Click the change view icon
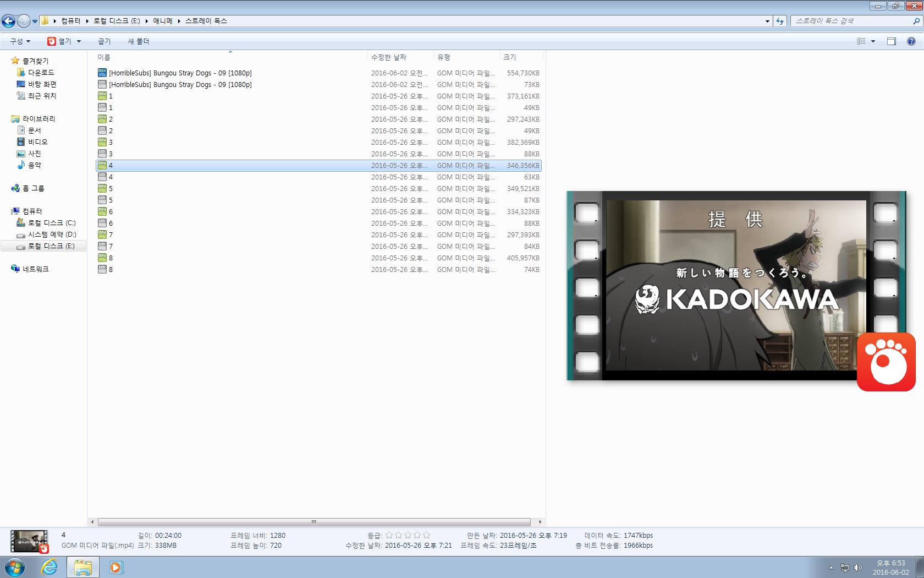 point(861,41)
